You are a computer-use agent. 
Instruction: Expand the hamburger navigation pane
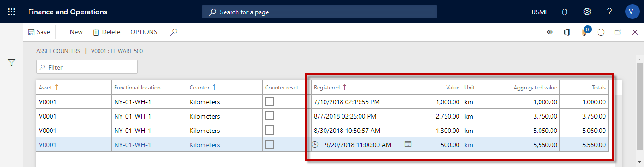(x=12, y=32)
